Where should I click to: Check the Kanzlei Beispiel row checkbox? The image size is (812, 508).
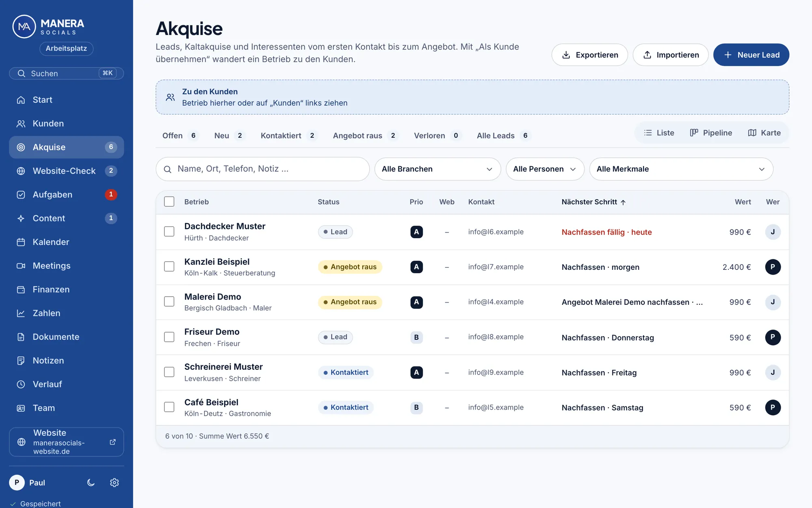169,267
